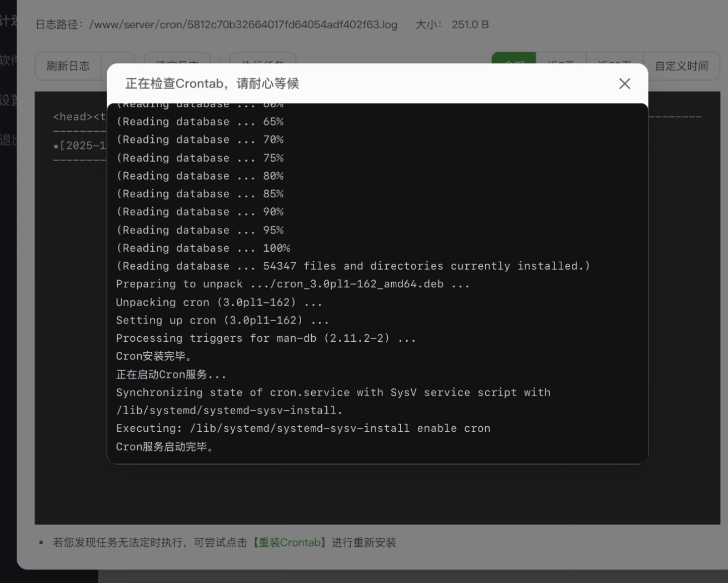Open the 软件 sidebar menu item

[8, 60]
